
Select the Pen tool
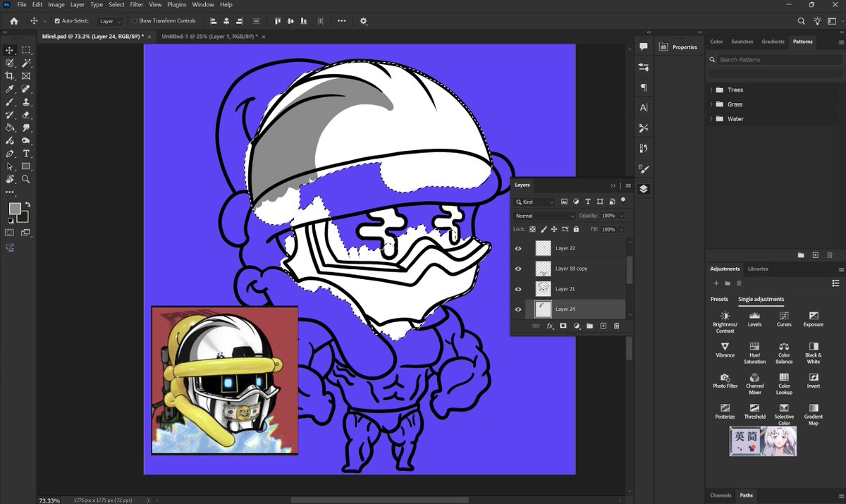(x=10, y=153)
